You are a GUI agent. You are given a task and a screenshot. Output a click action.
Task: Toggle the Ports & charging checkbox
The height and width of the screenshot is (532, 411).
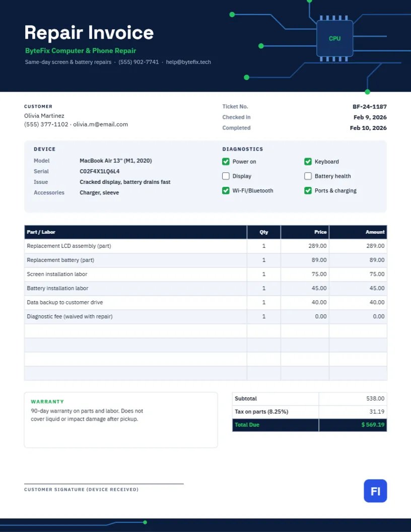coord(308,190)
